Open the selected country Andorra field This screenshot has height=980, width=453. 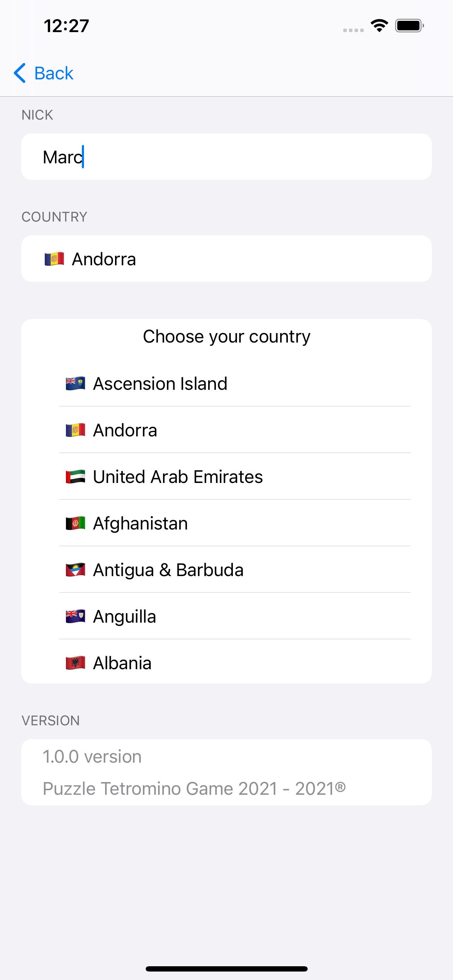click(x=226, y=259)
